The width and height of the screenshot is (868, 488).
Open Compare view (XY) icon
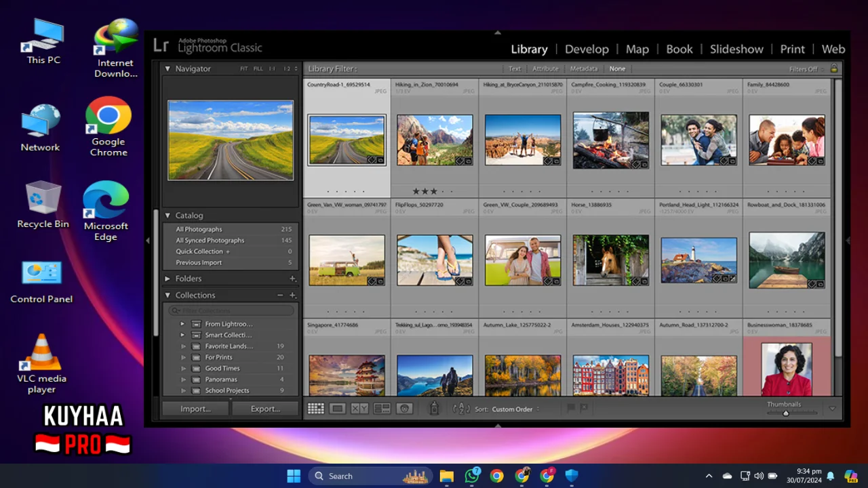point(359,409)
